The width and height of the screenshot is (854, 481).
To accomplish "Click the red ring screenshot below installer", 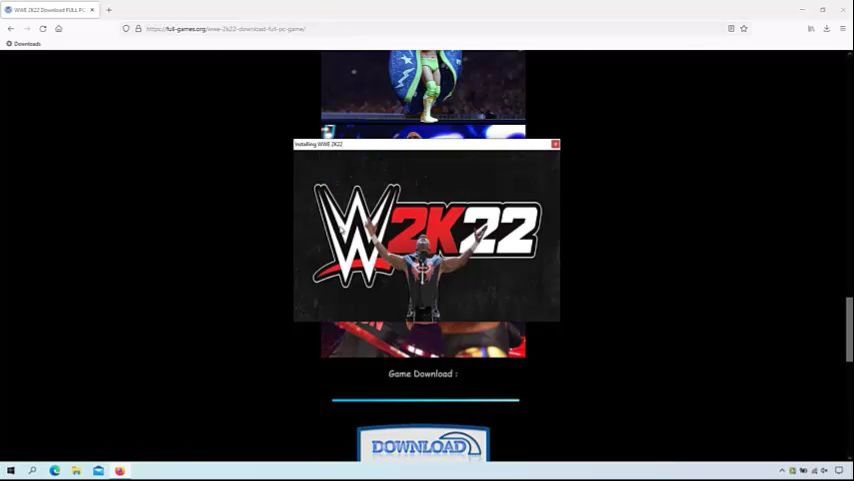I will click(423, 339).
